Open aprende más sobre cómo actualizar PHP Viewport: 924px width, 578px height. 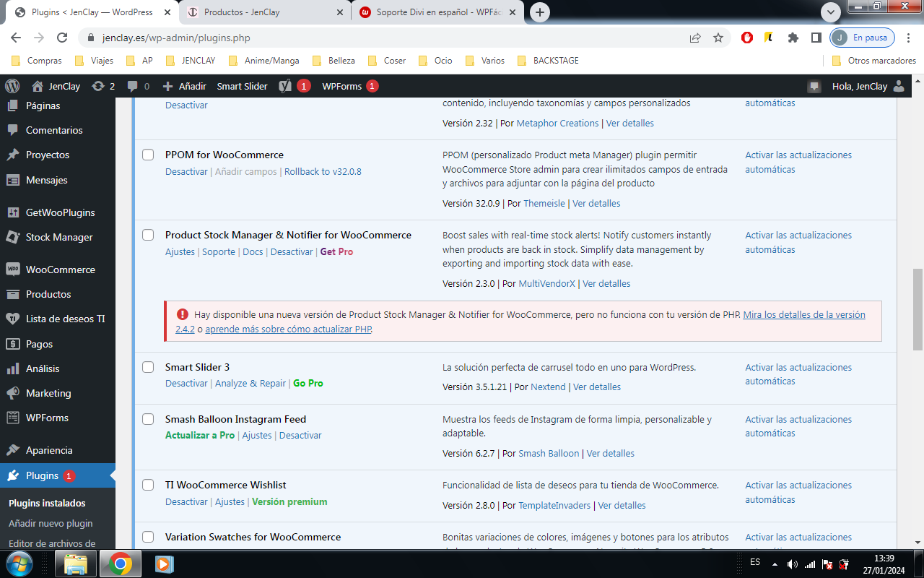pyautogui.click(x=289, y=329)
